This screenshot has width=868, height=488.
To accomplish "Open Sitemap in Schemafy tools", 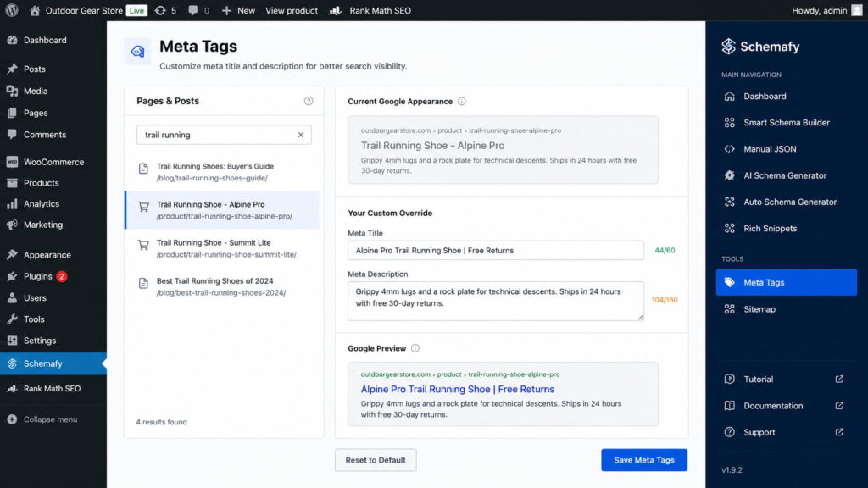I will click(x=786, y=309).
